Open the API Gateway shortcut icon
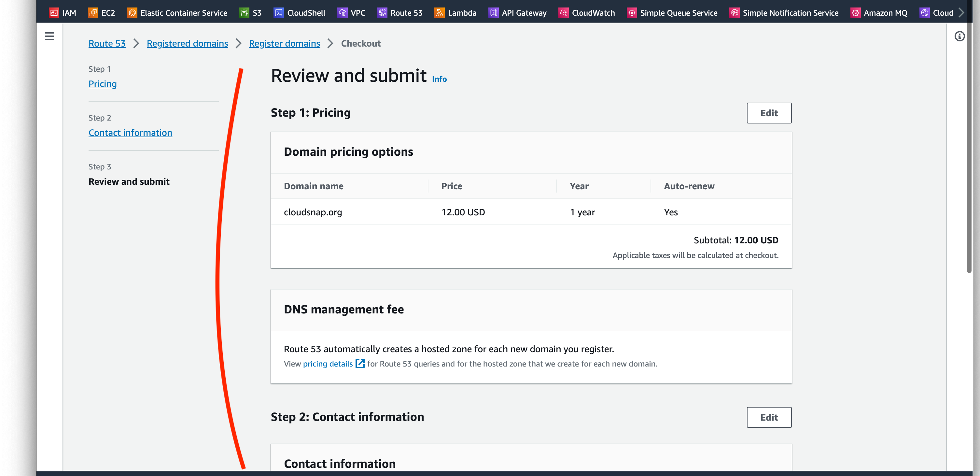This screenshot has width=980, height=476. tap(494, 13)
